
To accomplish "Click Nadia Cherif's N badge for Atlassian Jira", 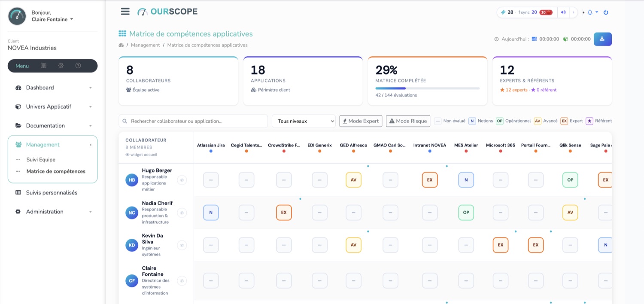I will 211,213.
